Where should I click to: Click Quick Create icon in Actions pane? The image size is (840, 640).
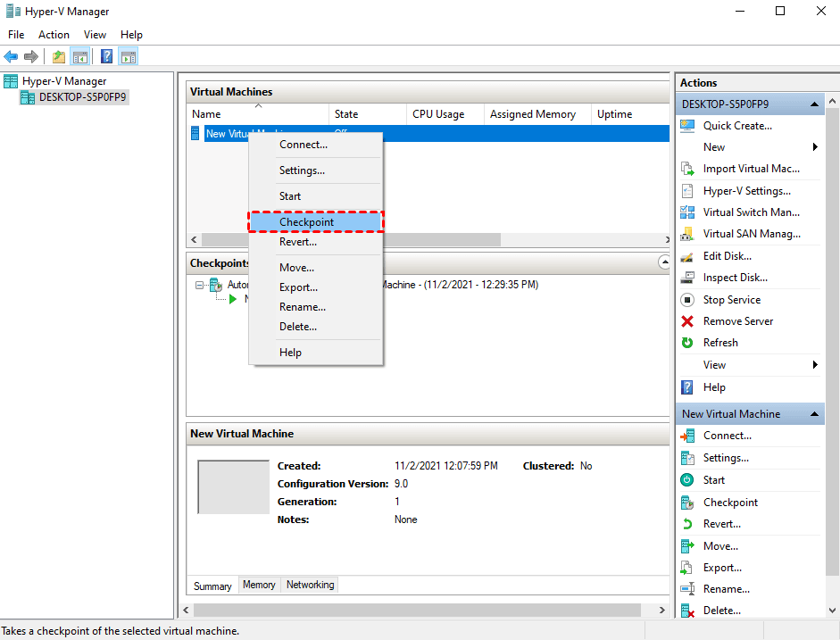coord(687,126)
